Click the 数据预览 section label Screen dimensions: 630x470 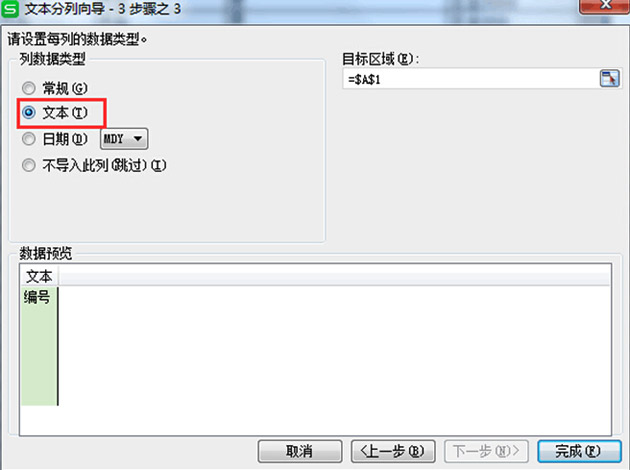pos(46,253)
